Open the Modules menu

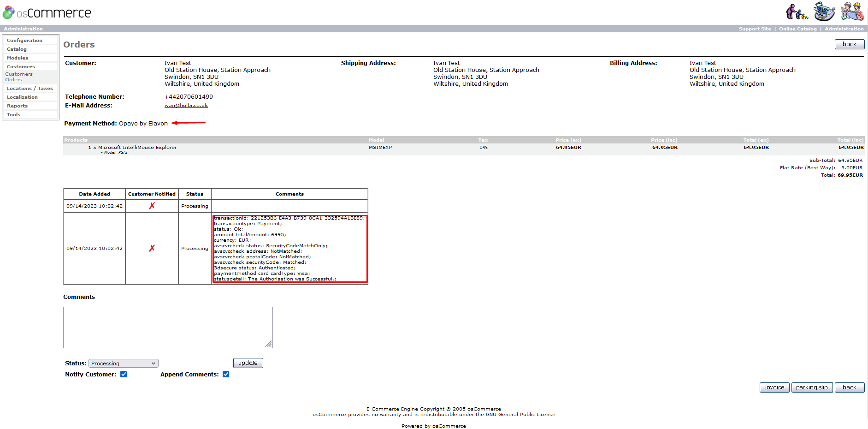pyautogui.click(x=18, y=58)
